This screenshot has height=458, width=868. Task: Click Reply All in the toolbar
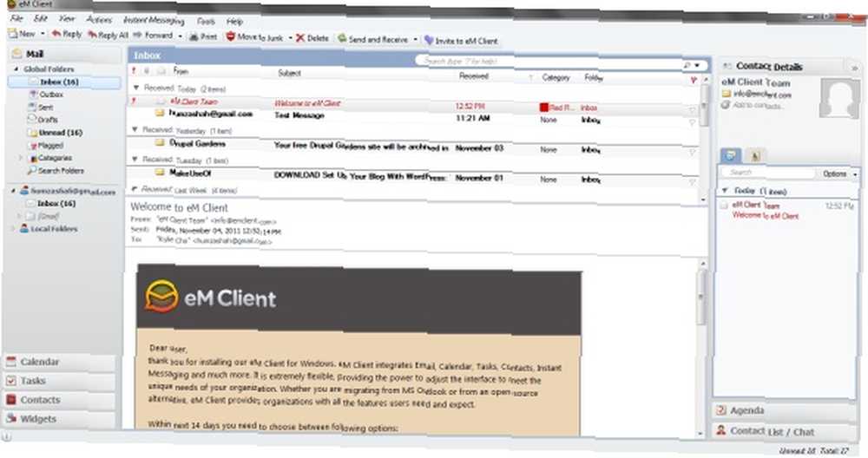(x=108, y=35)
